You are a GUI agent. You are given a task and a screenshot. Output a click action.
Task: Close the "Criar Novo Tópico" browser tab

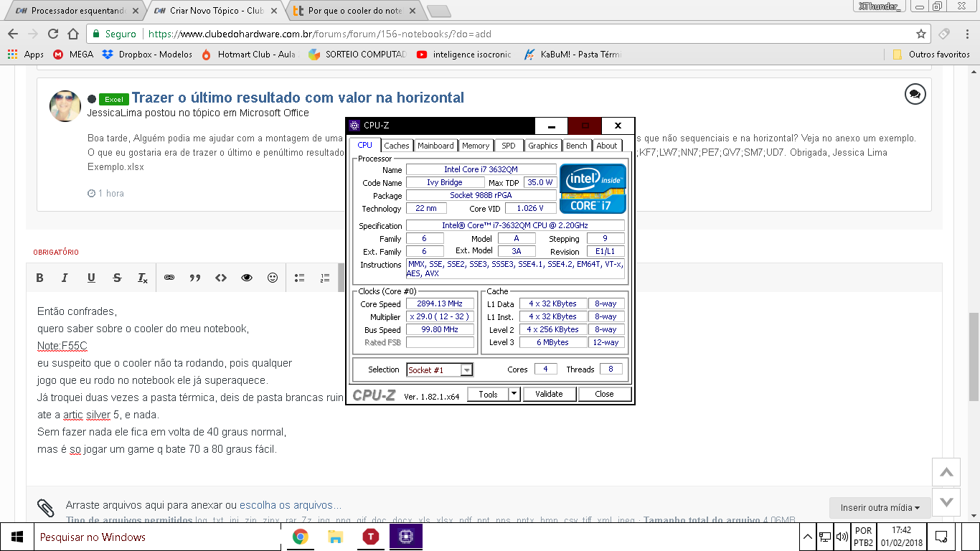[273, 11]
